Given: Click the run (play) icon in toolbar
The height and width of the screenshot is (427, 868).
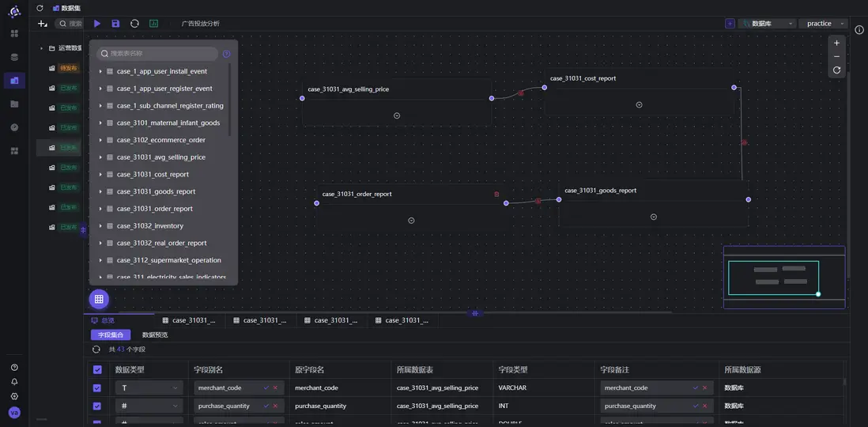Looking at the screenshot, I should pyautogui.click(x=97, y=24).
